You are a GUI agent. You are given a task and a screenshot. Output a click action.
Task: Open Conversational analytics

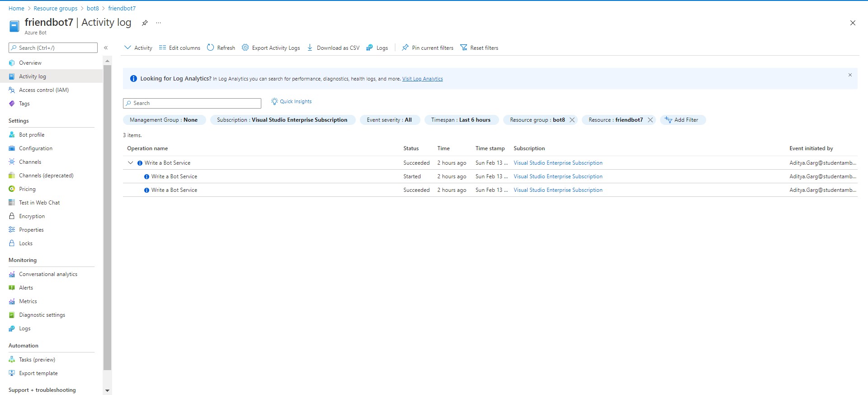coord(52,274)
